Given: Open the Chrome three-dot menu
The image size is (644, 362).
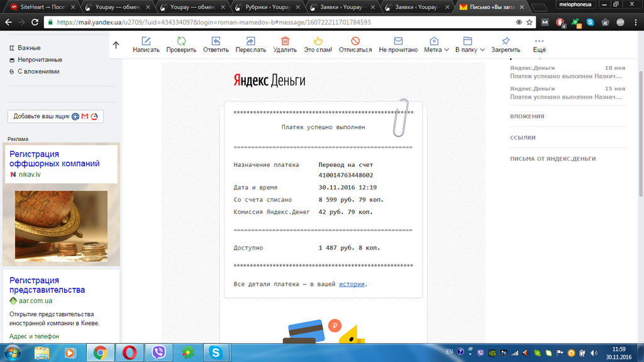Looking at the screenshot, I should (635, 22).
